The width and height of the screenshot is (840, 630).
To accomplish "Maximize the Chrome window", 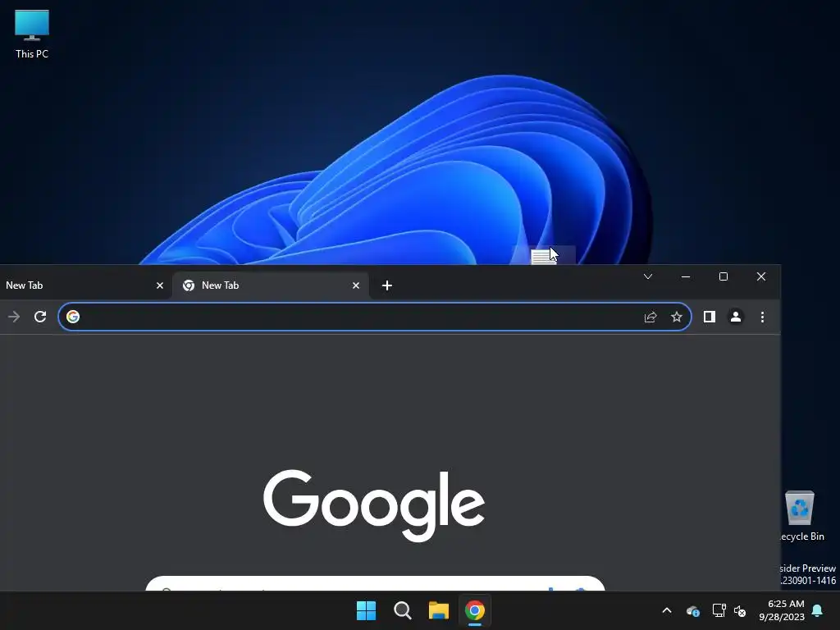I will click(724, 276).
